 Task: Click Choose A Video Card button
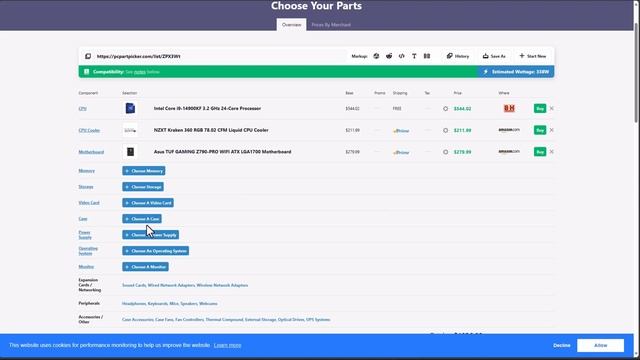148,202
